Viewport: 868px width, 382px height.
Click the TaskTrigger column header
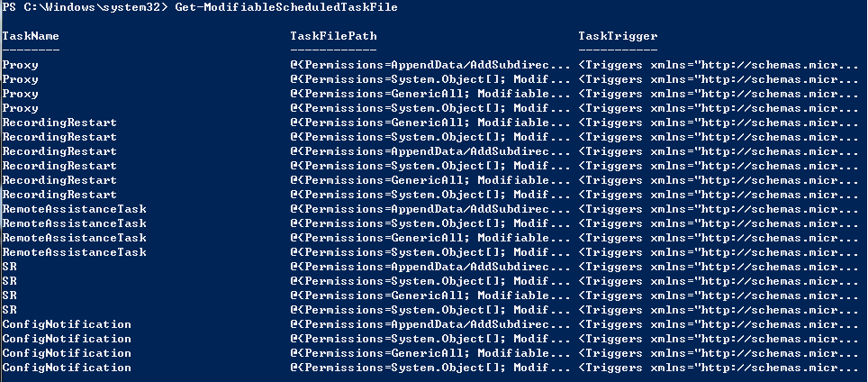click(618, 36)
